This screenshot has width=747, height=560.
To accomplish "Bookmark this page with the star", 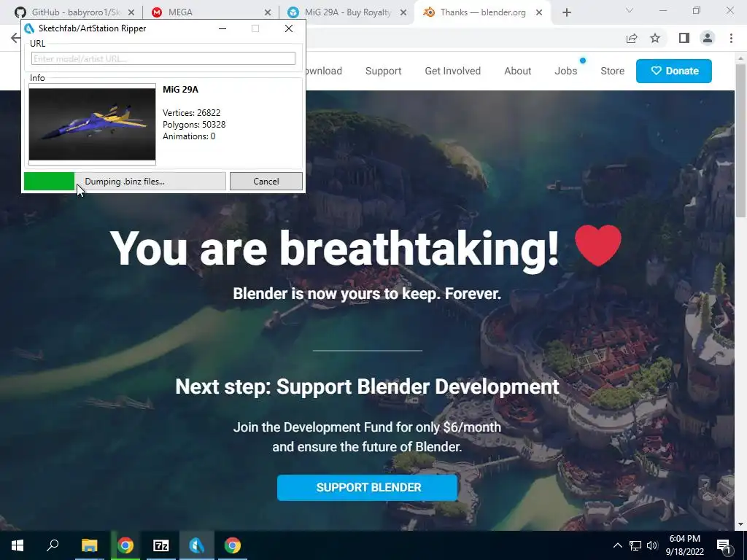I will coord(655,38).
